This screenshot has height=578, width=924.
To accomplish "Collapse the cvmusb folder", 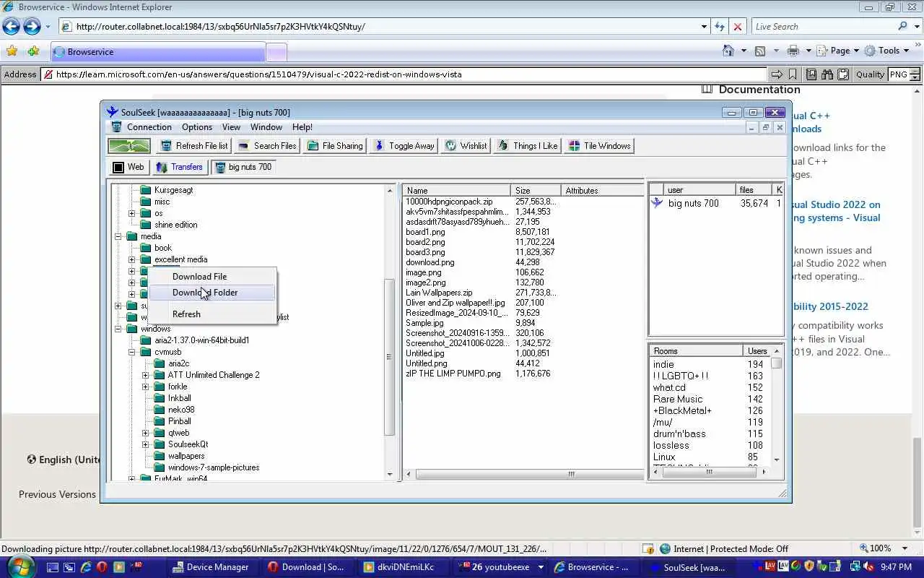I will coord(132,352).
